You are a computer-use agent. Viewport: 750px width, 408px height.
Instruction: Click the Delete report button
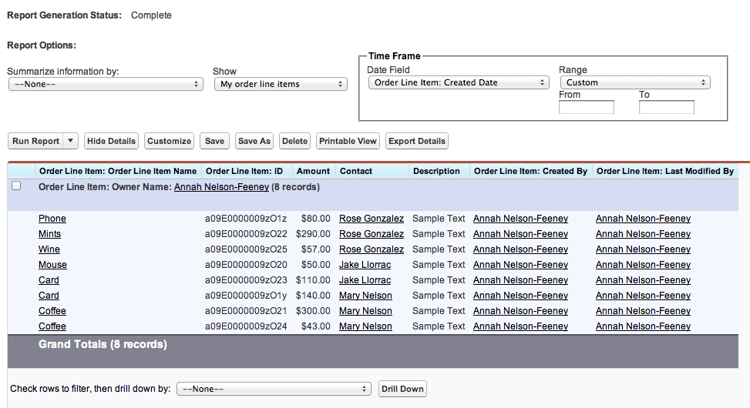pos(294,142)
